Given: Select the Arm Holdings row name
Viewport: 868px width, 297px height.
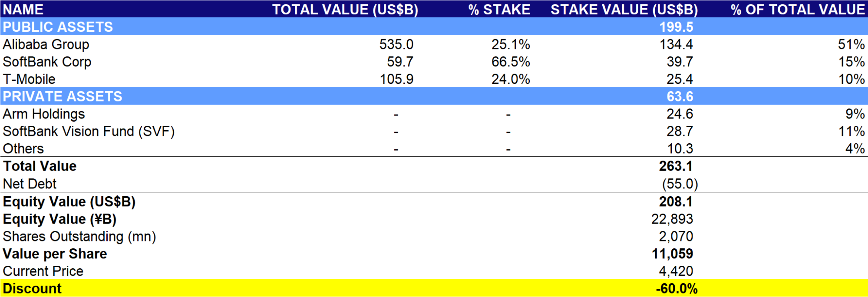Looking at the screenshot, I should coord(44,114).
